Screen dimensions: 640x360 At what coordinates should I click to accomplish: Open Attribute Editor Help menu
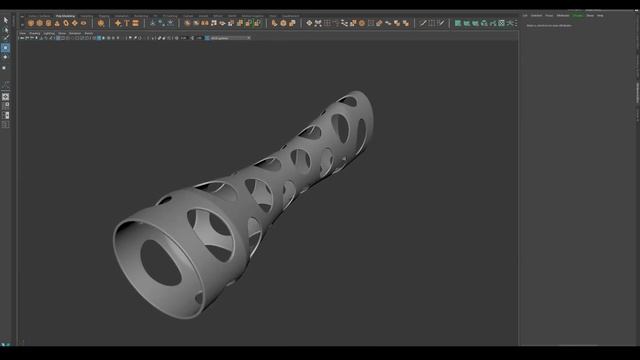(600, 16)
